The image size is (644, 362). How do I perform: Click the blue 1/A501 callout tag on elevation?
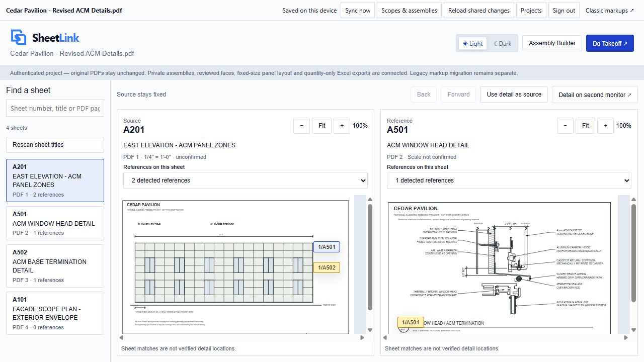[x=327, y=247]
